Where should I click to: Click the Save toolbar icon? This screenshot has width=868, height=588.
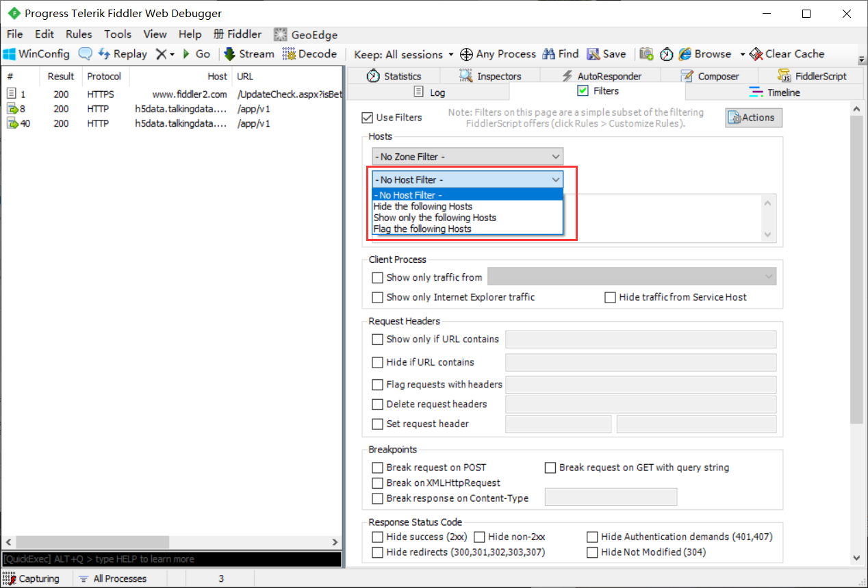[x=593, y=54]
